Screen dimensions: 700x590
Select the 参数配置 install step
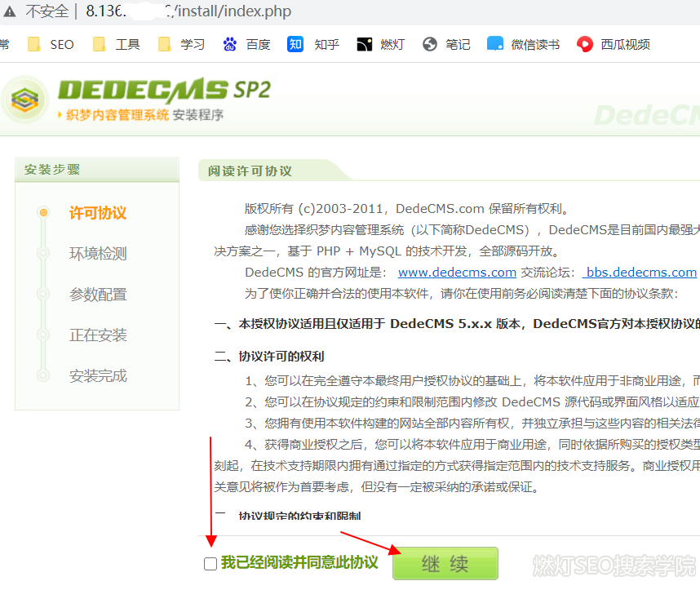point(97,295)
